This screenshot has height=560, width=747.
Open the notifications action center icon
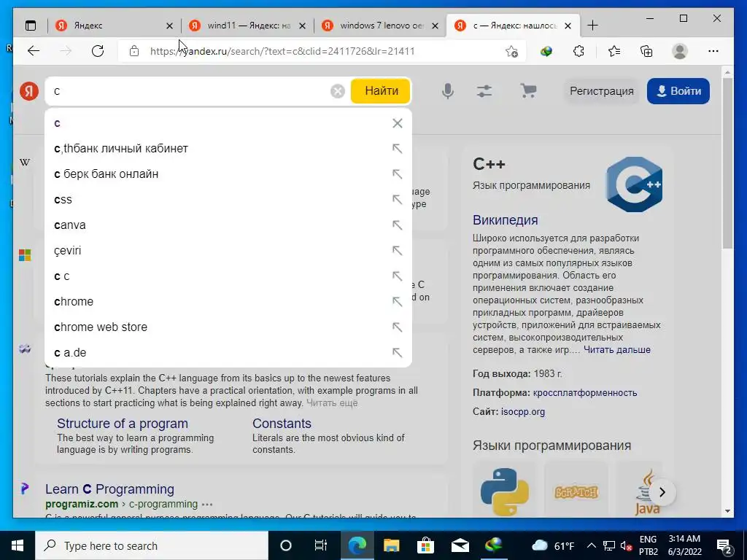724,545
